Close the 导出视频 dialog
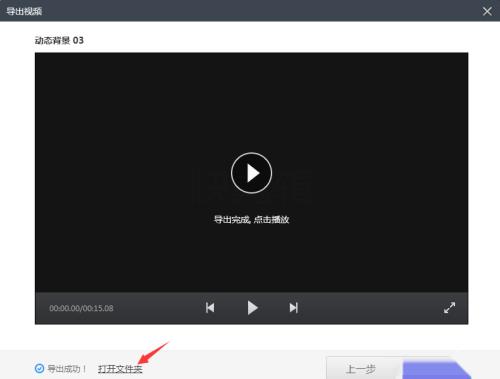Viewport: 500px width, 379px height. click(487, 11)
